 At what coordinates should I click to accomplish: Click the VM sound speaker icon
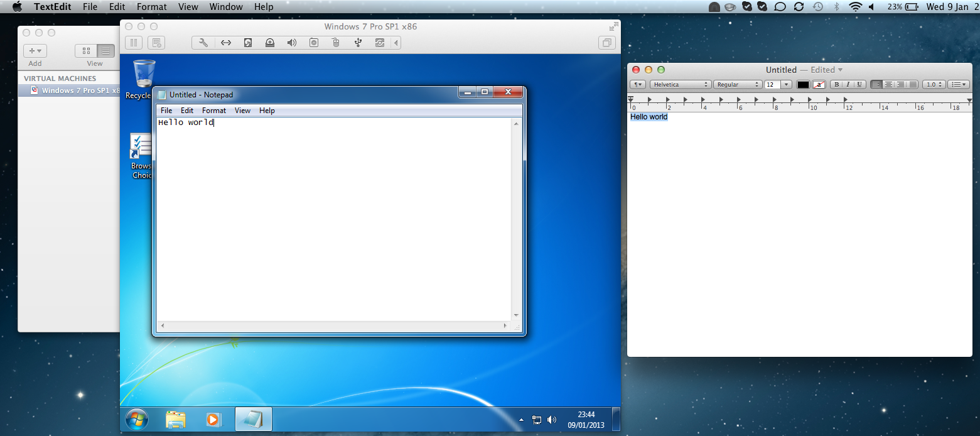pyautogui.click(x=291, y=43)
